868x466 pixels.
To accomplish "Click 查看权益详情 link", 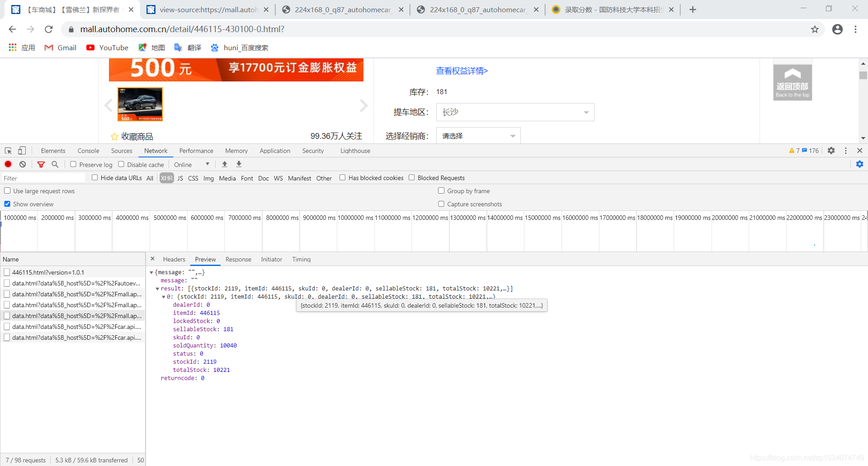I will coord(462,71).
